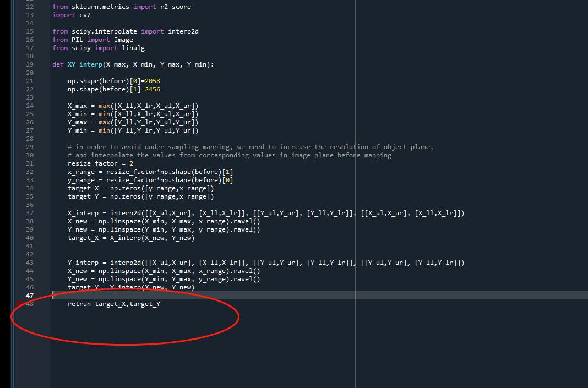Click the 'resize_factor = 2' assignment line
Viewport: 588px width, 388px height.
[x=100, y=163]
